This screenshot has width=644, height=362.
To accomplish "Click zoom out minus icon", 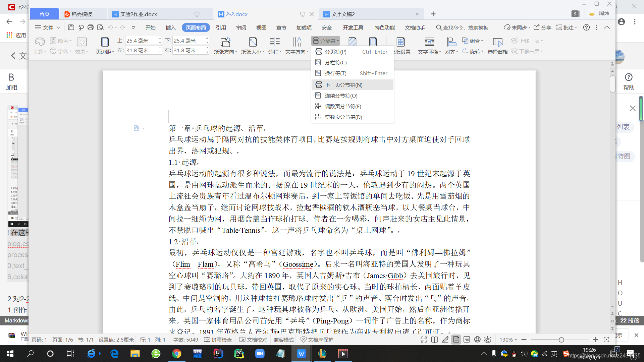I will pos(524,340).
